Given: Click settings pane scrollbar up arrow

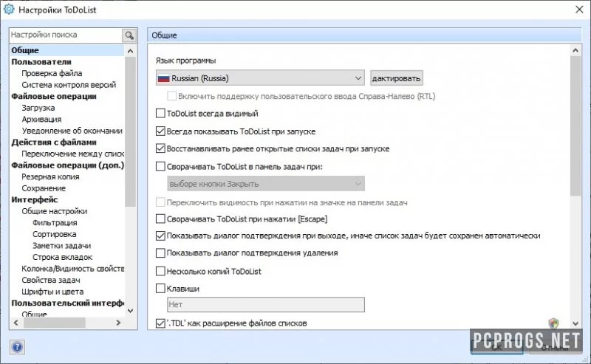Looking at the screenshot, I should coord(575,50).
